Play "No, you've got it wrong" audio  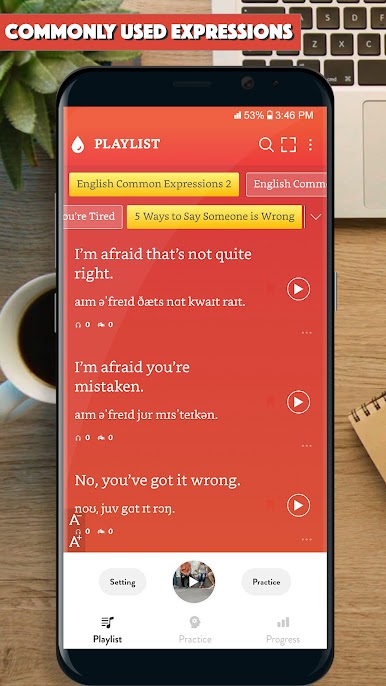298,505
